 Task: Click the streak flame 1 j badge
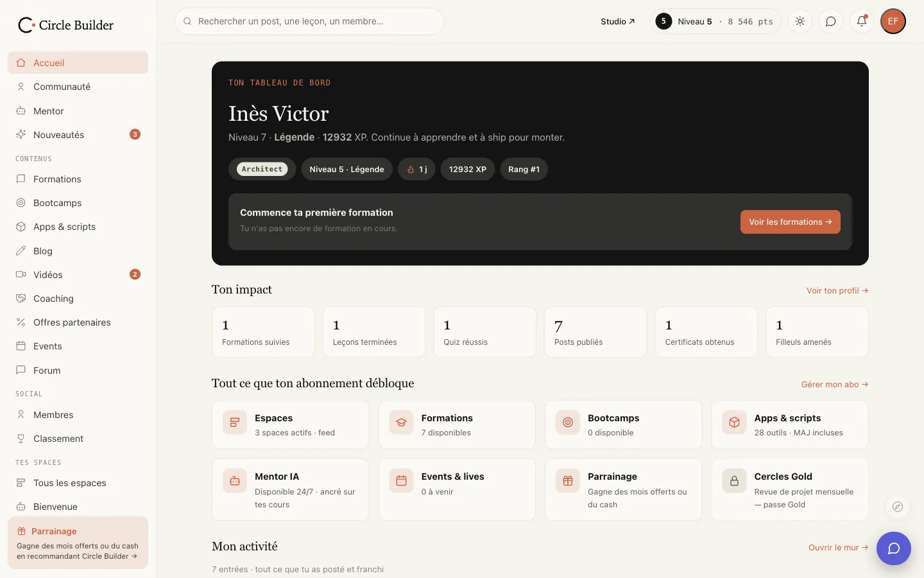tap(417, 170)
